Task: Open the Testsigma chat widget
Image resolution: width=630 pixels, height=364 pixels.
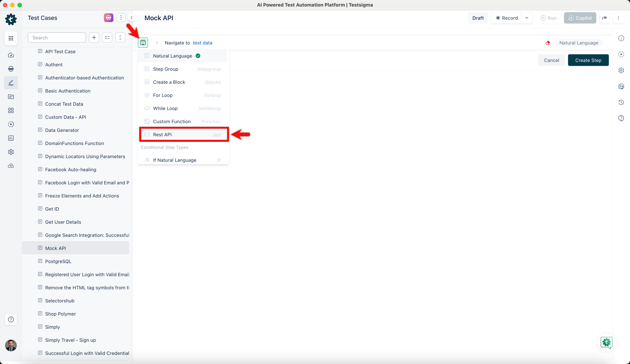Action: pyautogui.click(x=607, y=343)
